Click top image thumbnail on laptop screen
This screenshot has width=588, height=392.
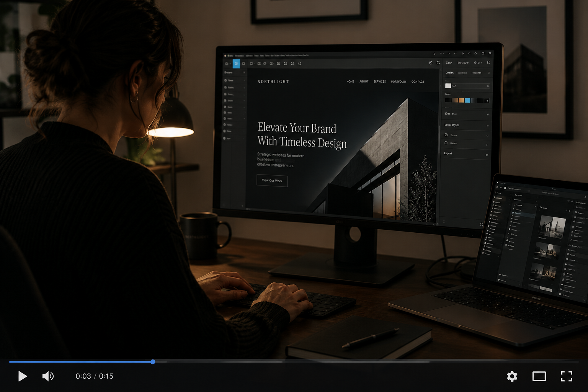(552, 227)
